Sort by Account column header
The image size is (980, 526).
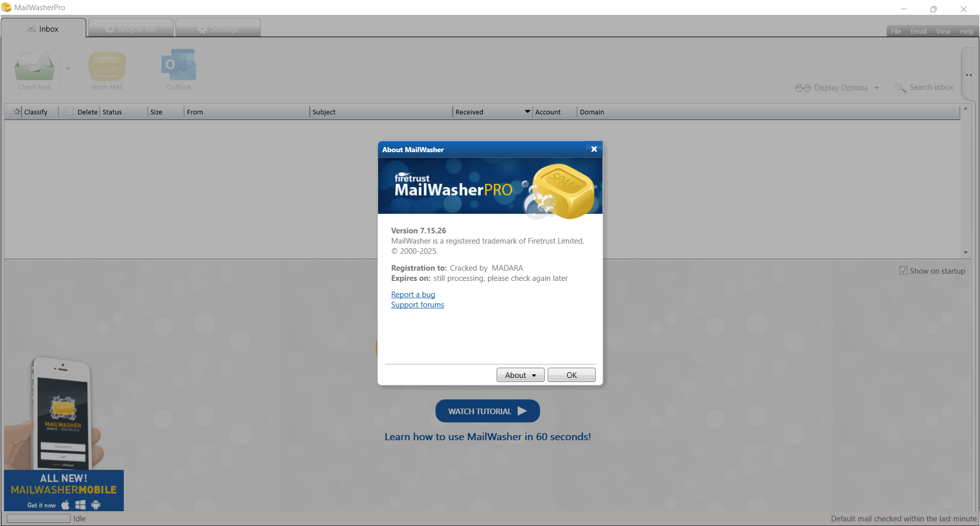[x=548, y=112]
